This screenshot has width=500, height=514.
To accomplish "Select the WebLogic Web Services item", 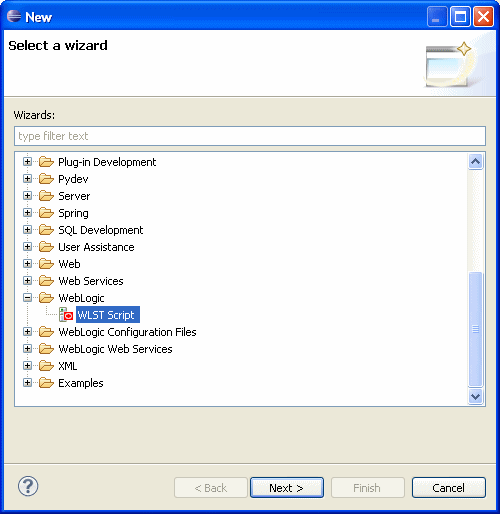I will point(115,349).
